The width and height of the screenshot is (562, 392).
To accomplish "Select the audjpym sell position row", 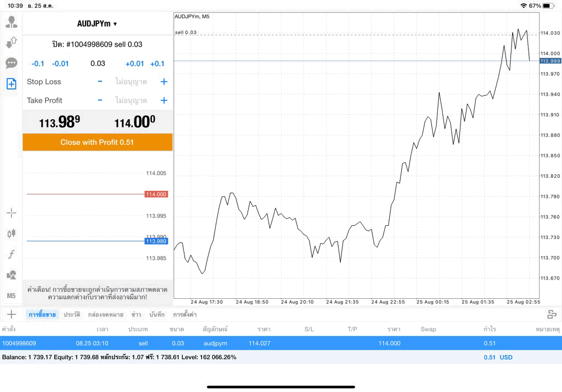I will (281, 343).
